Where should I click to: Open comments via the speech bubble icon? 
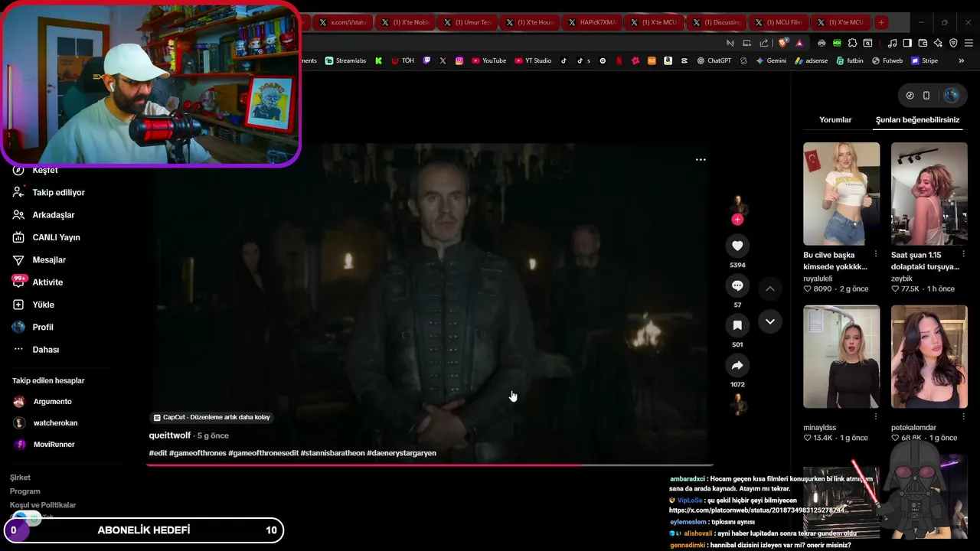(x=737, y=285)
